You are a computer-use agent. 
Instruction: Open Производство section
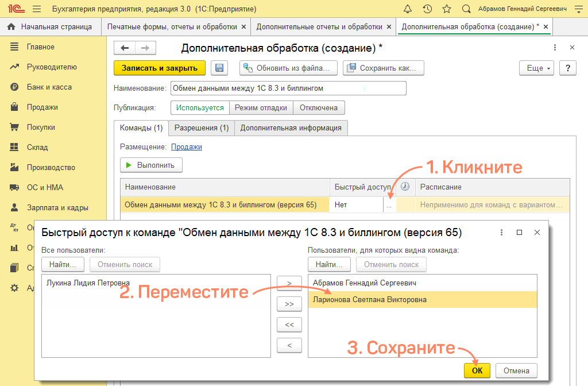coord(51,167)
